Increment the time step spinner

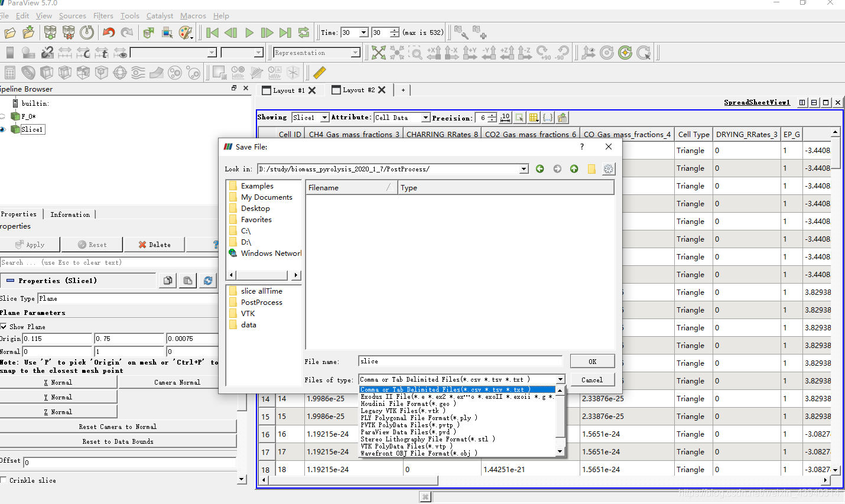(395, 30)
